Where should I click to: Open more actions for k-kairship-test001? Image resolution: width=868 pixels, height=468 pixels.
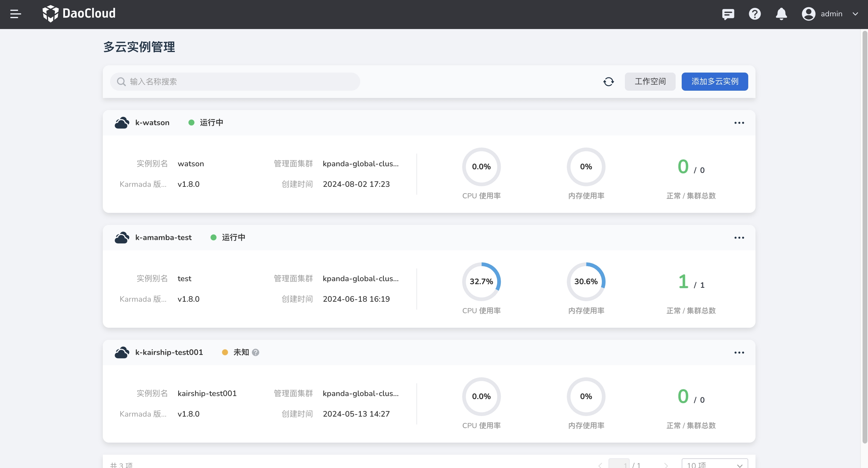click(739, 353)
